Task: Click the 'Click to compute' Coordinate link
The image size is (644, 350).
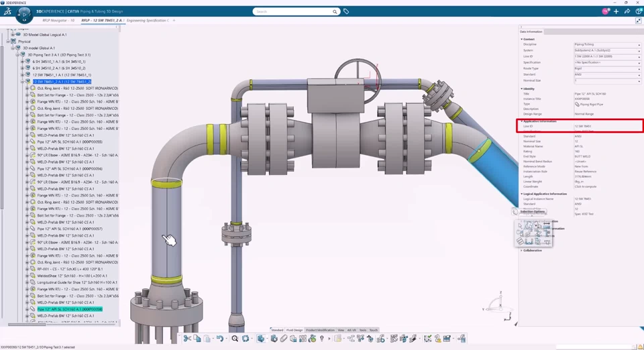Action: pos(585,186)
